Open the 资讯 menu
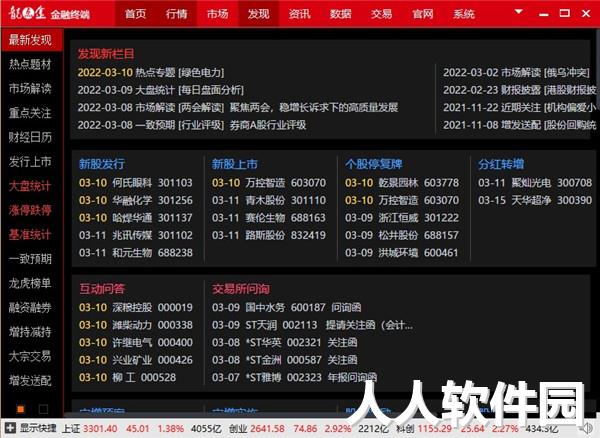Image resolution: width=600 pixels, height=438 pixels. point(299,14)
